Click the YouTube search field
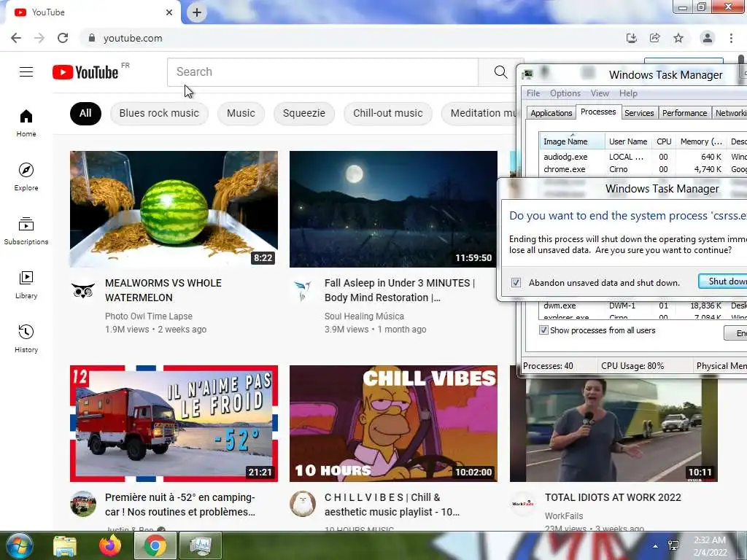 pyautogui.click(x=322, y=72)
